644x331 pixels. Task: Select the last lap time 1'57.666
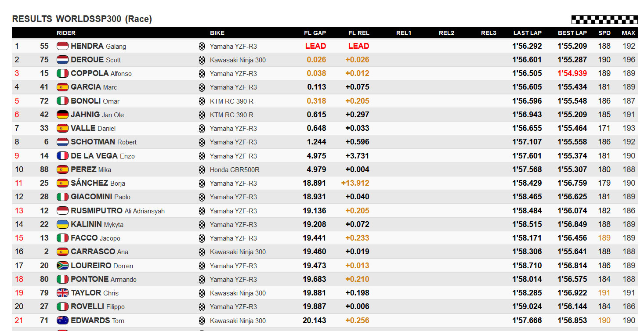pyautogui.click(x=527, y=320)
